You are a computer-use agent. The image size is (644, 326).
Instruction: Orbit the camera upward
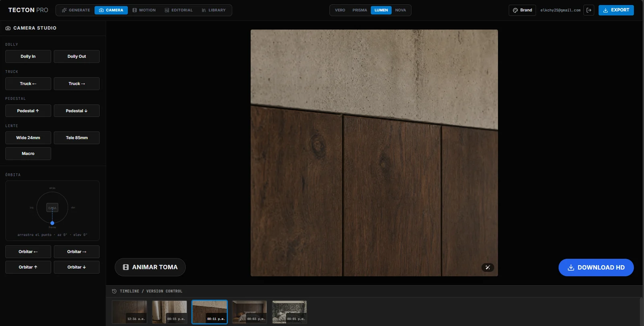point(28,267)
